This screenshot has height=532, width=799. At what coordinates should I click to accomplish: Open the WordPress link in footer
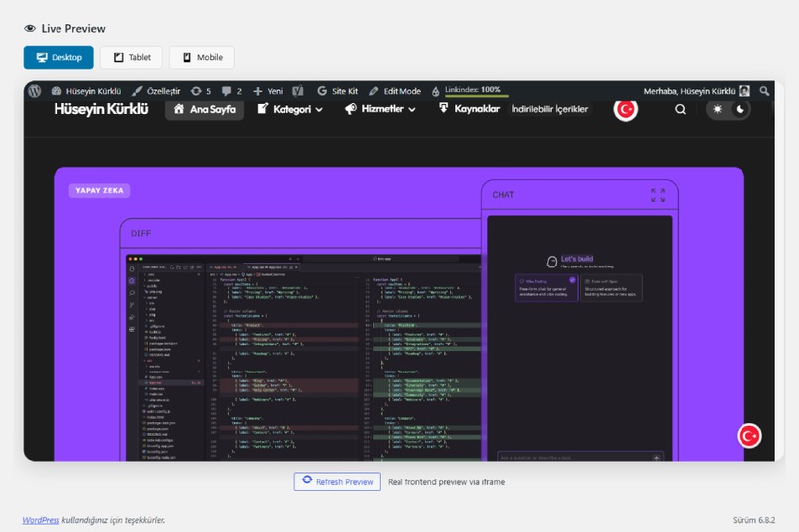pyautogui.click(x=41, y=520)
